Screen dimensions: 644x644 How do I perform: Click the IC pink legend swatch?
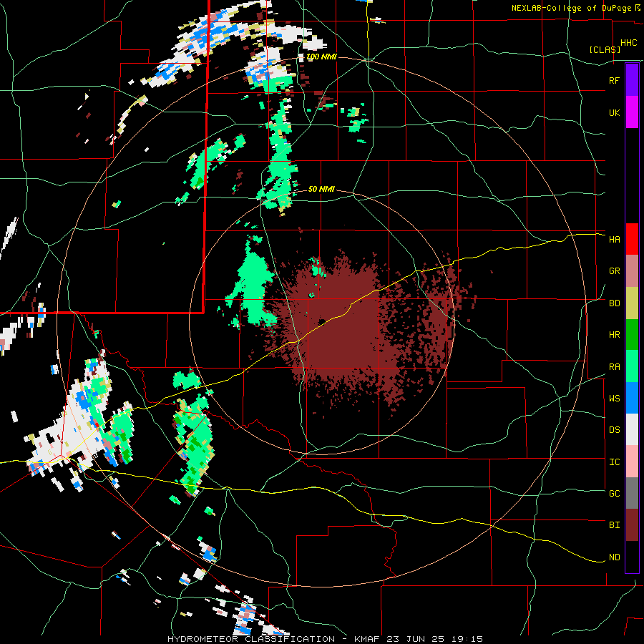[x=632, y=462]
